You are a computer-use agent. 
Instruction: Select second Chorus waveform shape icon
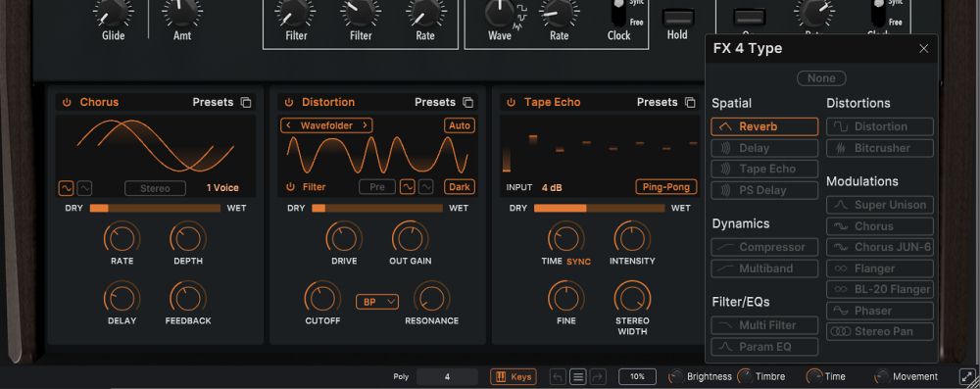[84, 187]
